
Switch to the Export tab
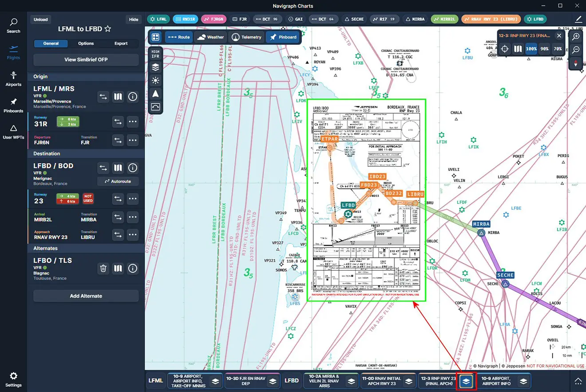pos(121,43)
